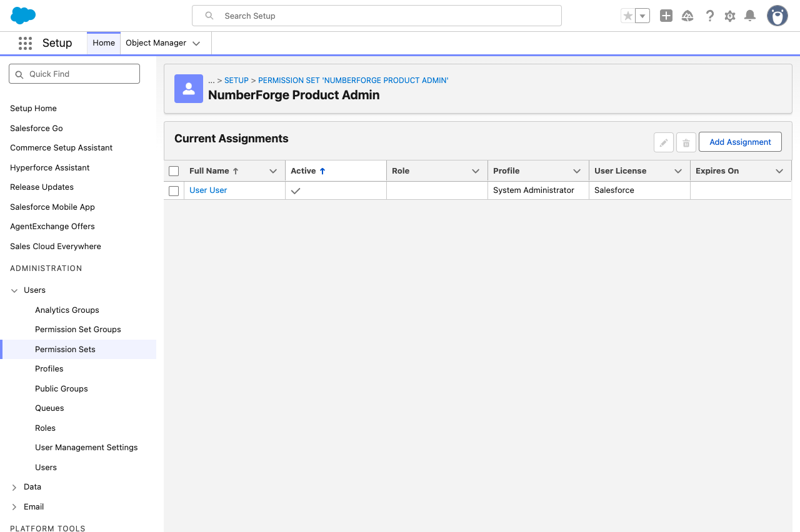Click the favorites star icon
Screen dimensions: 800x532
tap(627, 16)
